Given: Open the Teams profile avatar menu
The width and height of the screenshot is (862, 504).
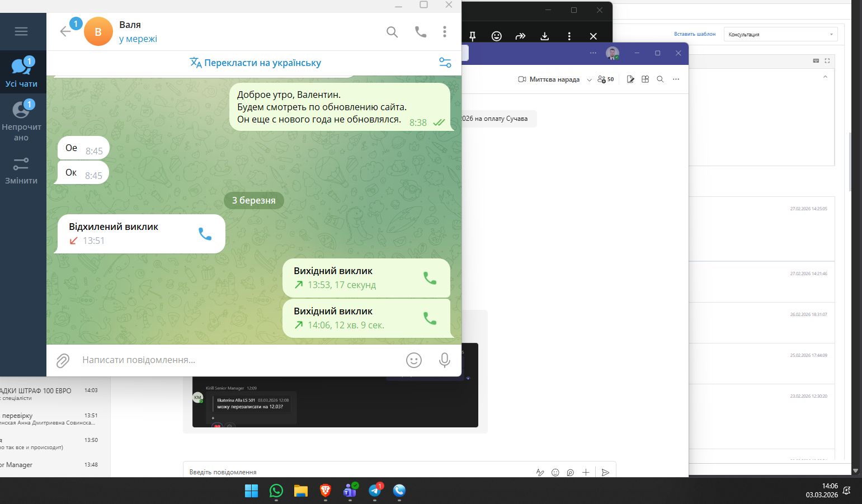Looking at the screenshot, I should (613, 54).
